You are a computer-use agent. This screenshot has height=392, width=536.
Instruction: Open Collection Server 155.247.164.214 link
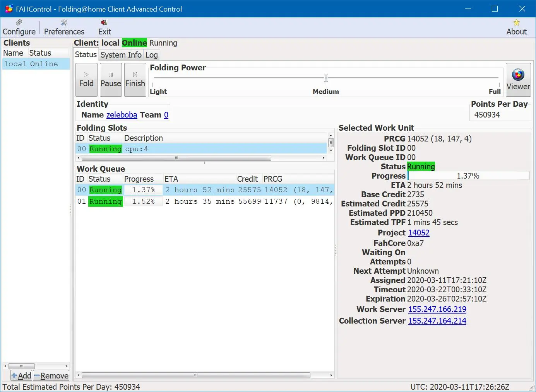(437, 321)
